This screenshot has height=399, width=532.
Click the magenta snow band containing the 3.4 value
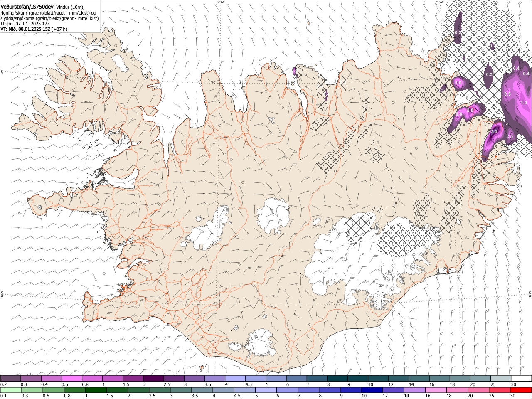494,139
